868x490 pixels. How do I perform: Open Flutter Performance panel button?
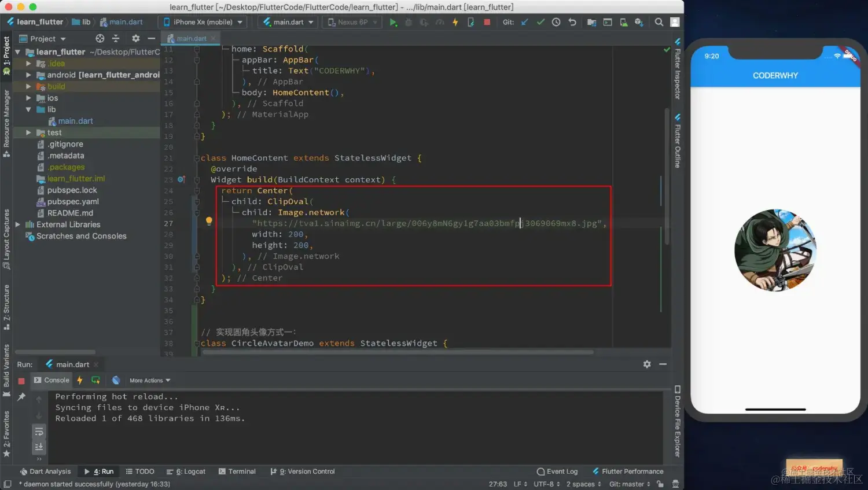628,471
